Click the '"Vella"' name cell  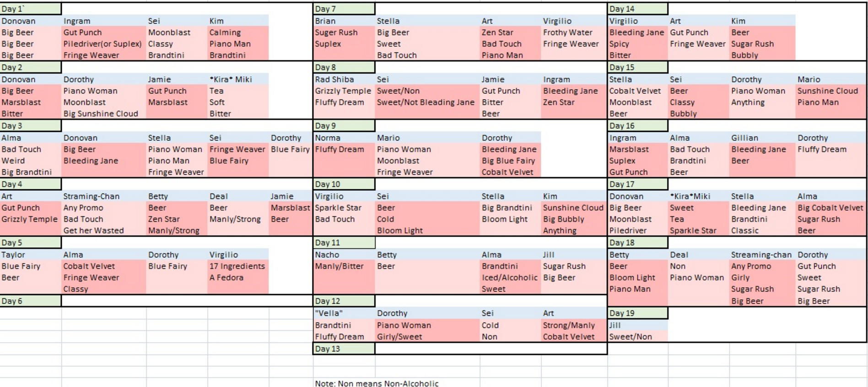[x=344, y=313]
